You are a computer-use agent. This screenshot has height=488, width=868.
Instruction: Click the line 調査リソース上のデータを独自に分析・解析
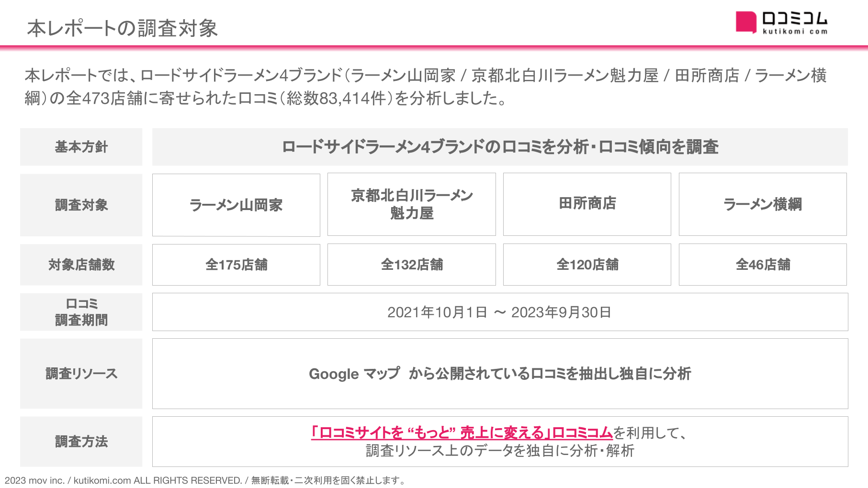(x=500, y=451)
